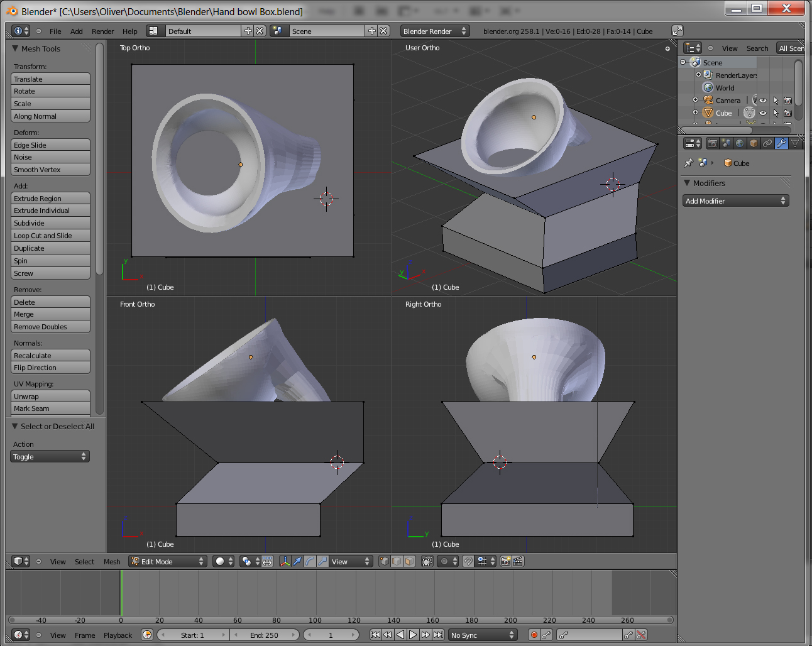Select vertex select mode icon
Image resolution: width=812 pixels, height=646 pixels.
tap(385, 561)
